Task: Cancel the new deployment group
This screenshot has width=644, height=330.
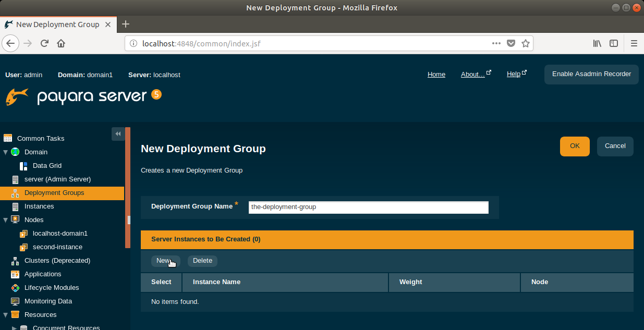Action: pyautogui.click(x=615, y=146)
